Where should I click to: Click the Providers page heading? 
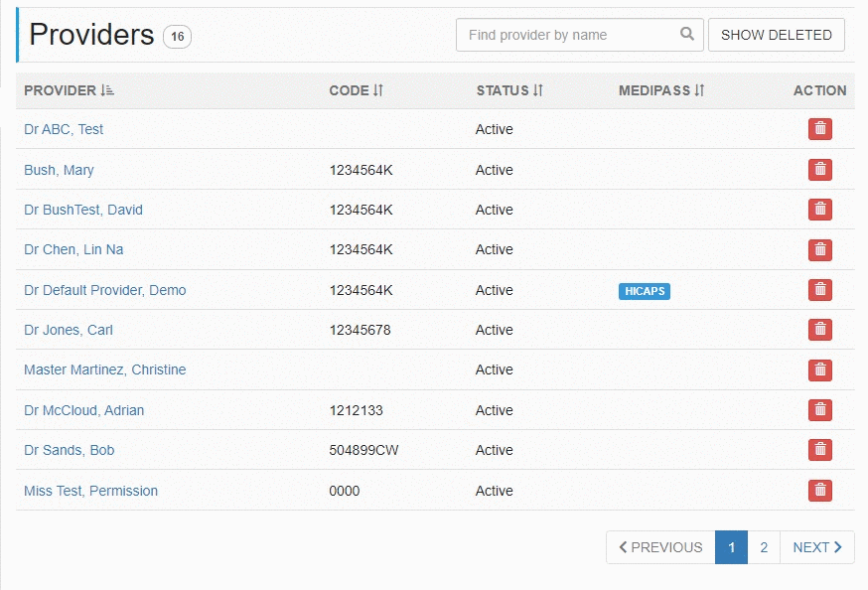pyautogui.click(x=91, y=35)
